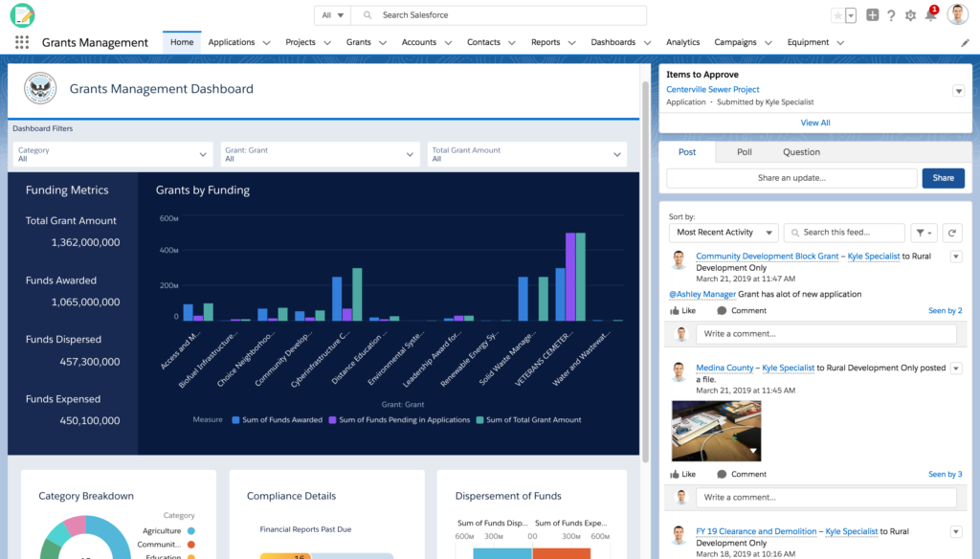Viewport: 980px width, 559px height.
Task: Open the user profile avatar
Action: coord(957,14)
